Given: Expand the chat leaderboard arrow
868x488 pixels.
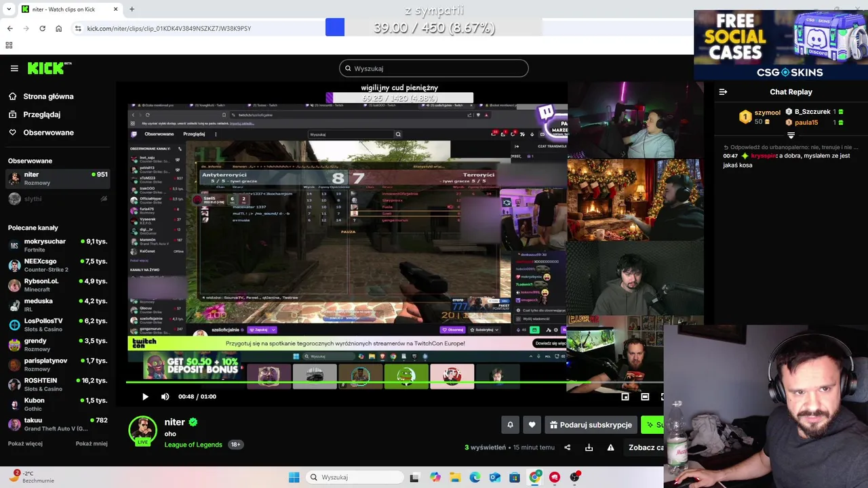Looking at the screenshot, I should tap(791, 136).
